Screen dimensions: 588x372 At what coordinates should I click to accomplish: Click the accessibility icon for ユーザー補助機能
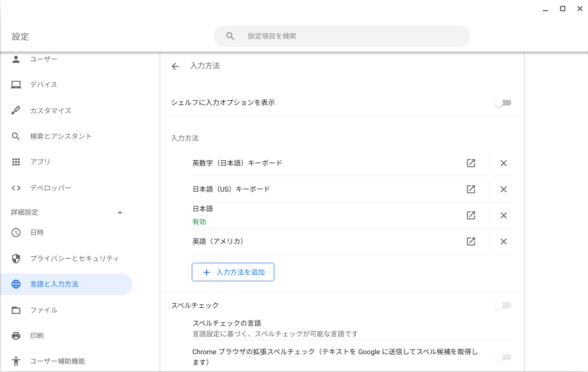[16, 361]
